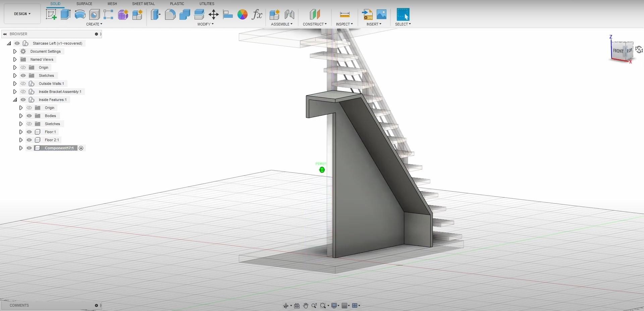Activate the Measure tool
Screen dimensions: 644x311
(x=344, y=14)
